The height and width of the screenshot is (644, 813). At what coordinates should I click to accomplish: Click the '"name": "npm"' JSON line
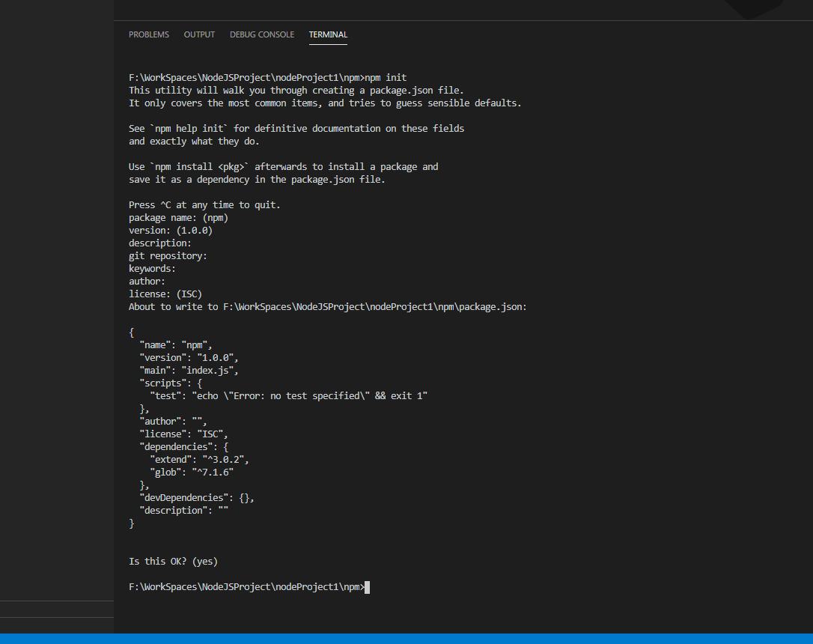point(176,344)
